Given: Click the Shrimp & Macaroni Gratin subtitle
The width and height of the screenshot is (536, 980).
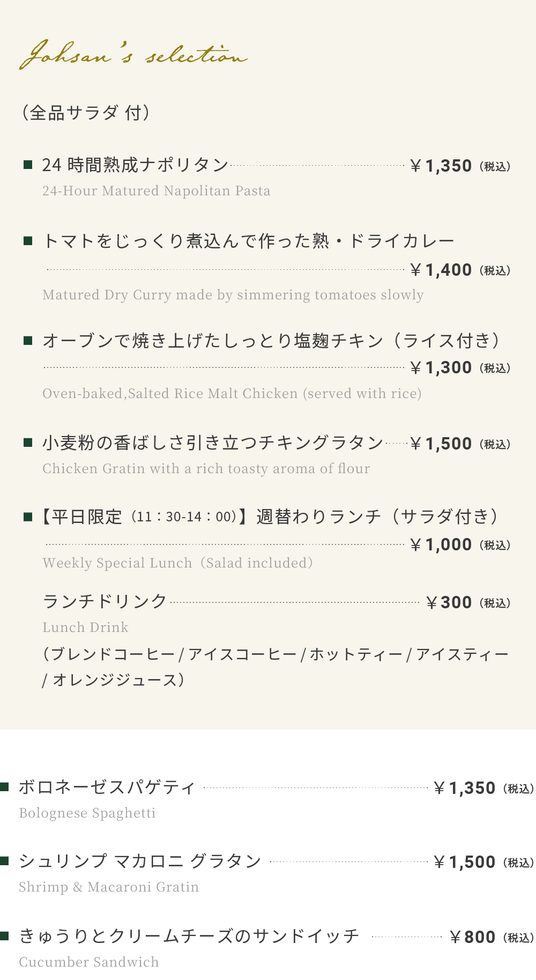Looking at the screenshot, I should (x=109, y=887).
